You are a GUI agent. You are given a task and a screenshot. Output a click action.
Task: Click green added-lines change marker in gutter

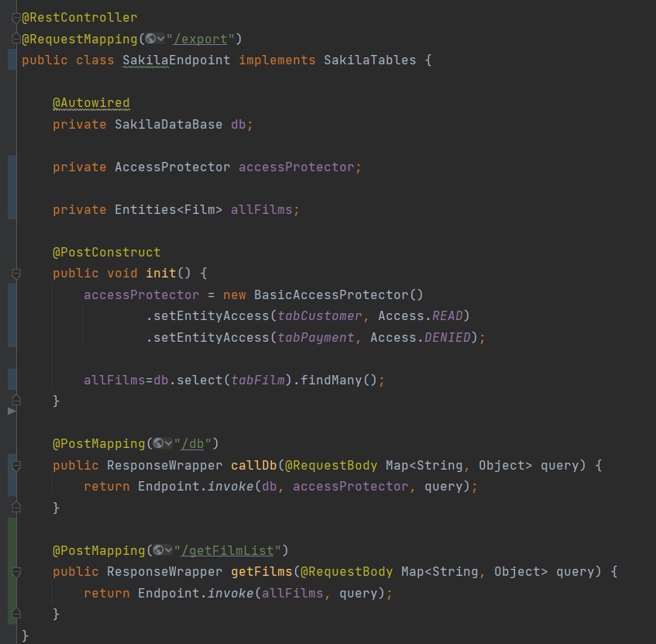12,571
